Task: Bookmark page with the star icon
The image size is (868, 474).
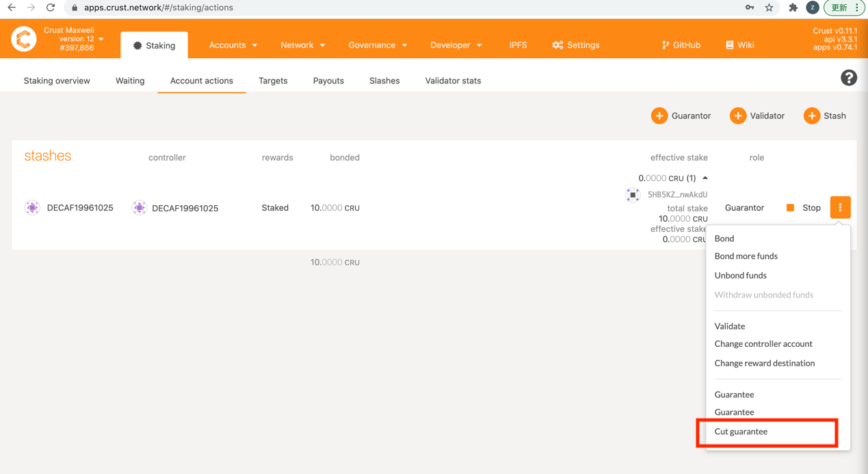Action: pyautogui.click(x=769, y=8)
